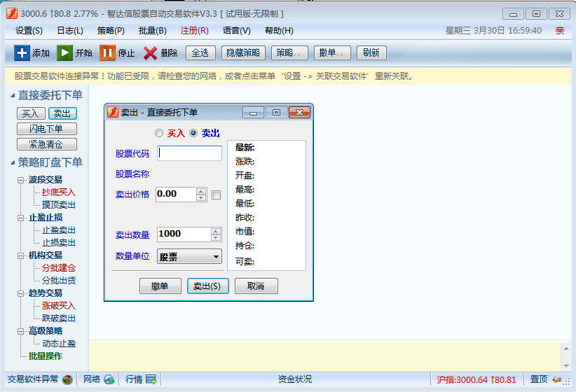The height and width of the screenshot is (392, 576).
Task: Collapse the 波段交易 tree node
Action: click(21, 180)
